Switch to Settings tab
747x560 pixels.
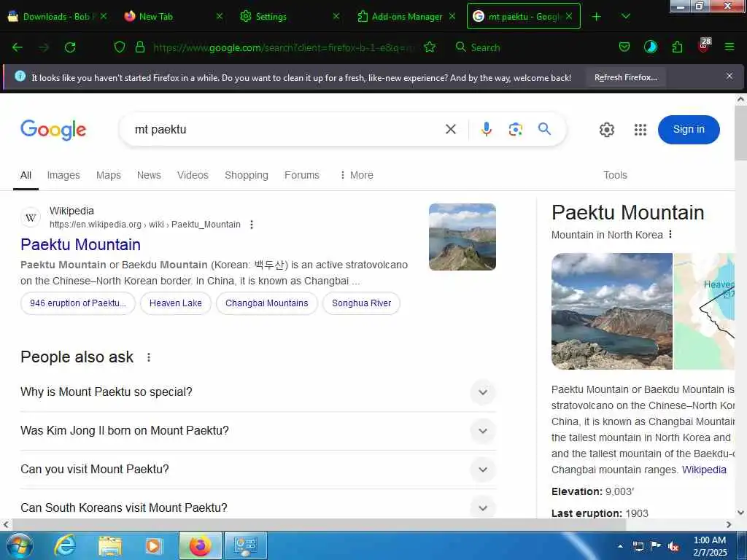(289, 17)
